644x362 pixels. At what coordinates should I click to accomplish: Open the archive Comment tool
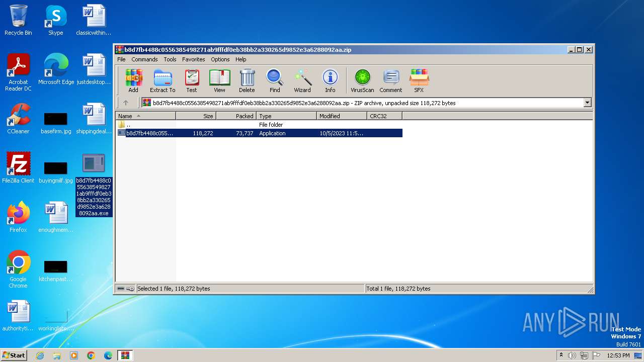pos(391,81)
